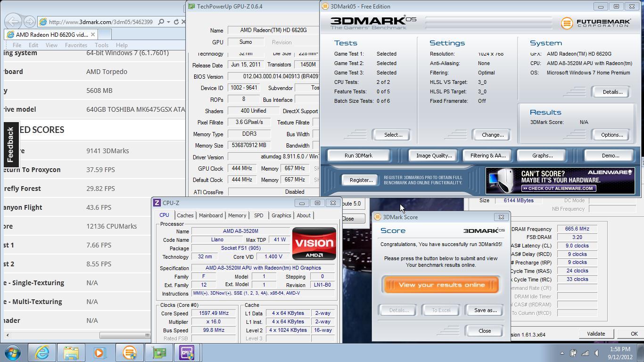Open Image Quality... settings
644x362 pixels.
(x=434, y=156)
